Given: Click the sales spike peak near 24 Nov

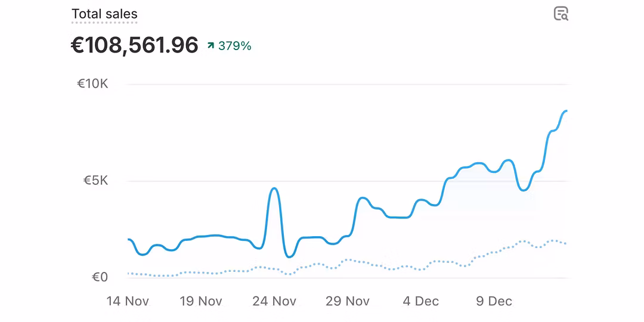Looking at the screenshot, I should pos(274,188).
